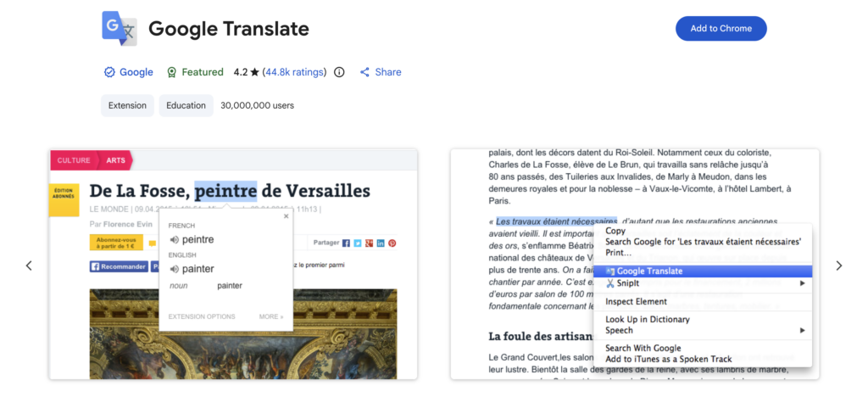The width and height of the screenshot is (868, 397).
Task: Click EXTENSION OPTIONS in translation popup
Action: [202, 316]
